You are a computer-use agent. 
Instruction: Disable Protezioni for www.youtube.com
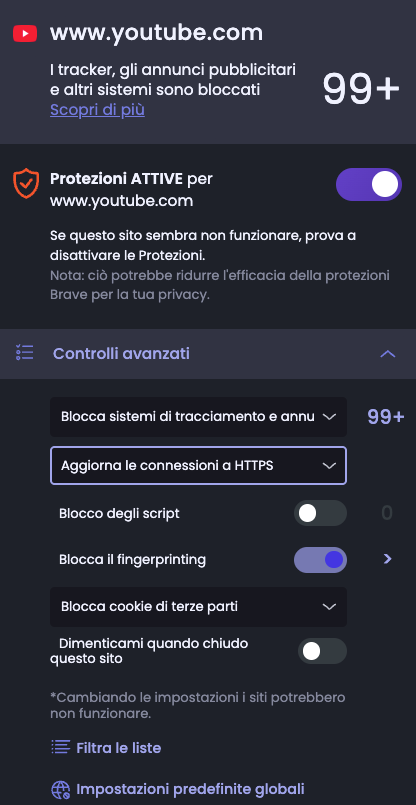369,184
